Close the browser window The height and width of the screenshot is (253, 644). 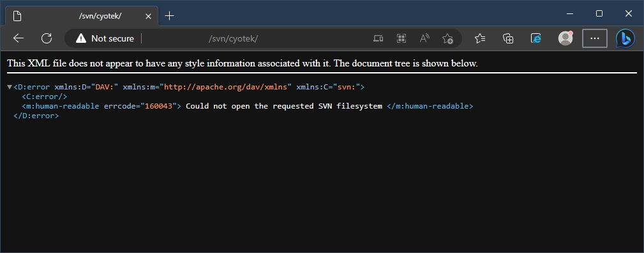tap(629, 13)
